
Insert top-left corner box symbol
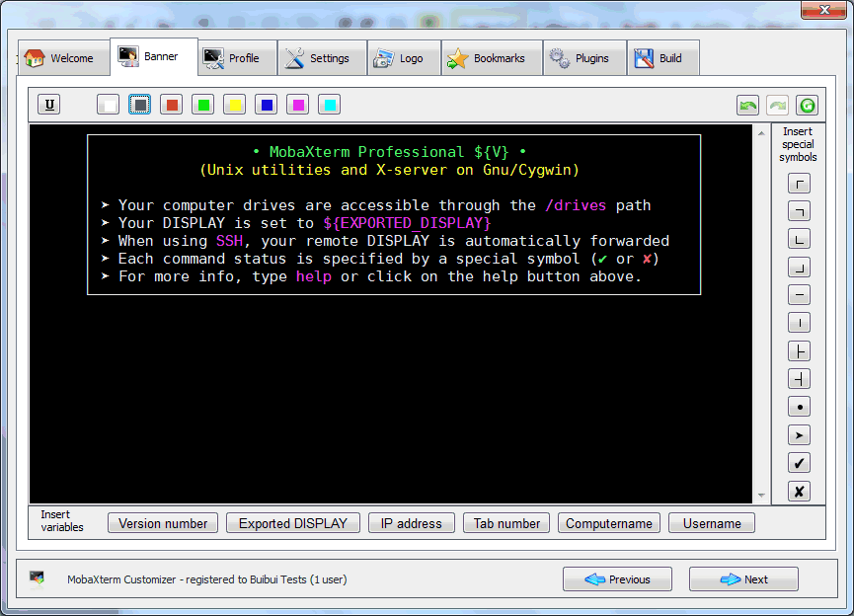tap(799, 184)
